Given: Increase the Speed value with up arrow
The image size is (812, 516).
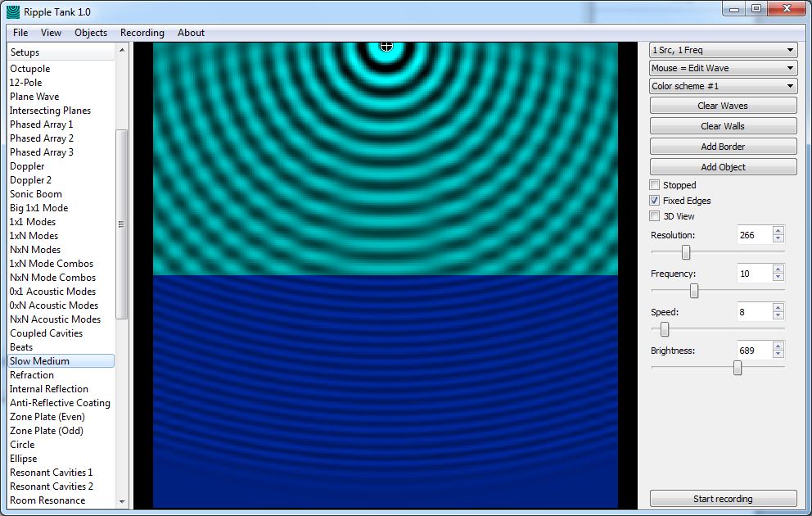Looking at the screenshot, I should click(x=778, y=308).
